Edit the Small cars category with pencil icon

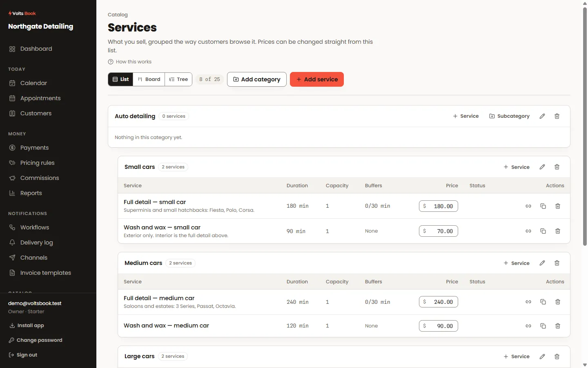(542, 167)
